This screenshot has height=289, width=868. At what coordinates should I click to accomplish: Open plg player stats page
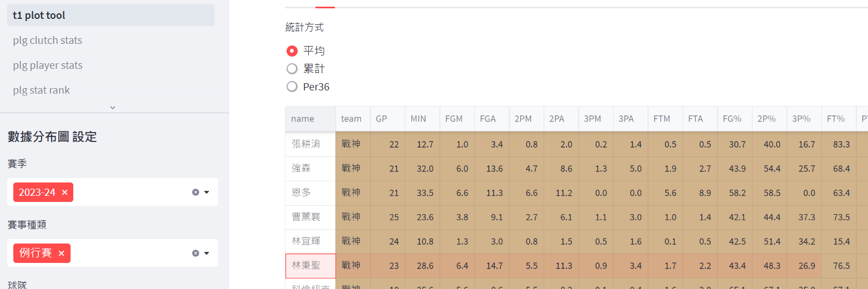tap(48, 65)
